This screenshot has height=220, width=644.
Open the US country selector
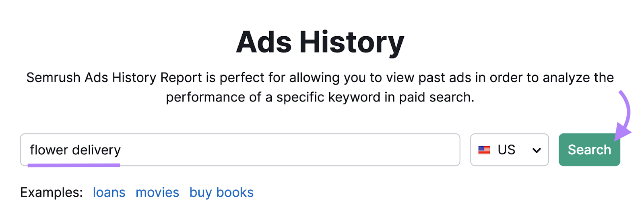509,150
